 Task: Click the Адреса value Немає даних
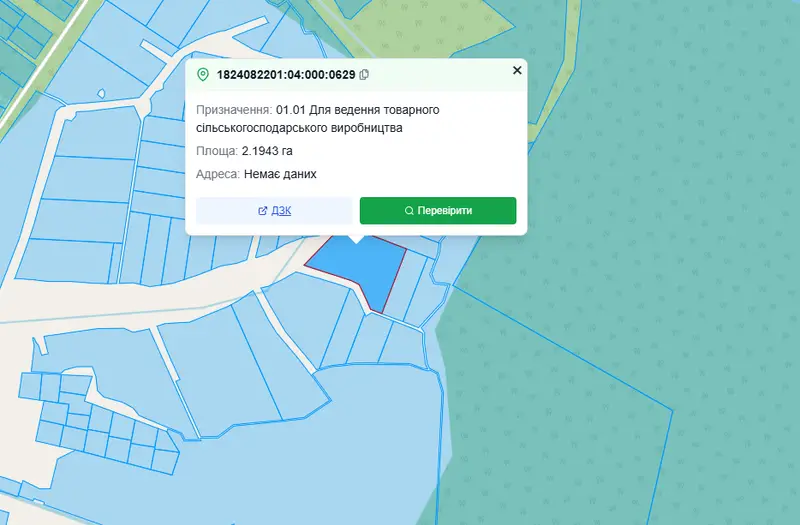[280, 174]
